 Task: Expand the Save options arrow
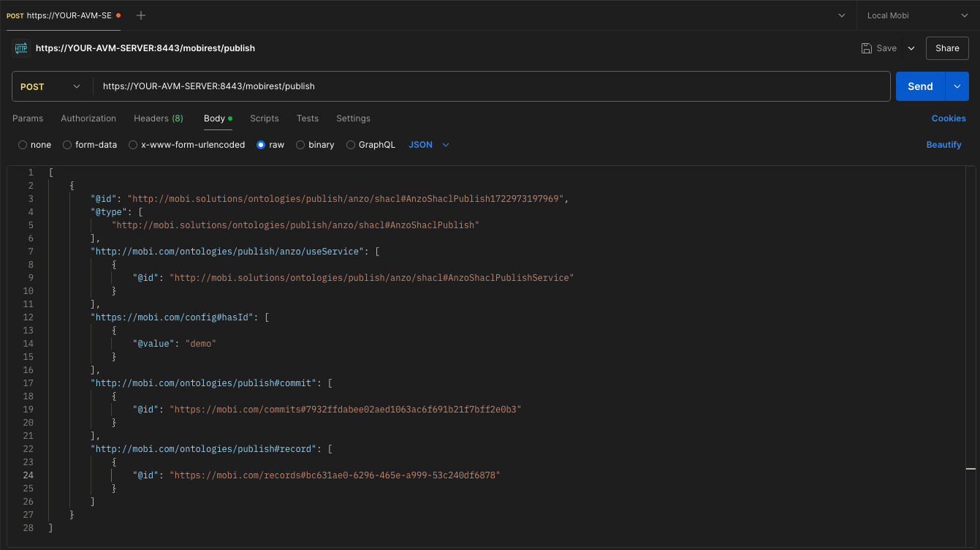[x=911, y=48]
